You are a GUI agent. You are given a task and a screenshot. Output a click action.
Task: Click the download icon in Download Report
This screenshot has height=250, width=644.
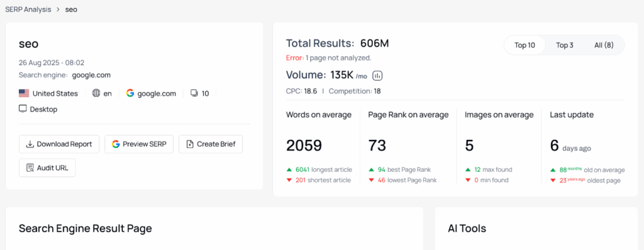30,144
